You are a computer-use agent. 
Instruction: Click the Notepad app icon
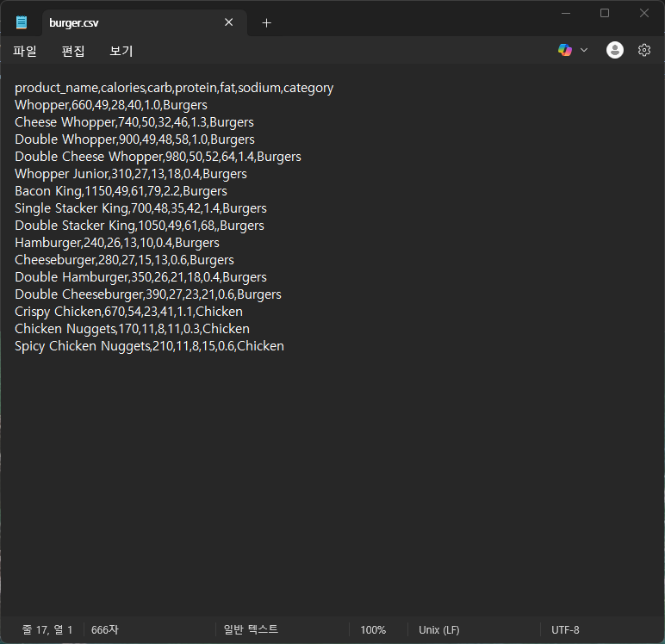[22, 22]
